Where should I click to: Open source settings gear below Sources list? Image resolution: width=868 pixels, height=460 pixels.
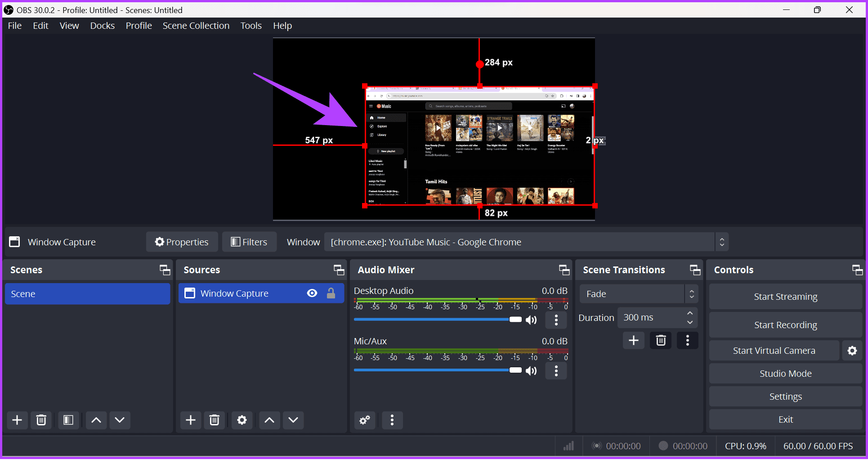[242, 420]
